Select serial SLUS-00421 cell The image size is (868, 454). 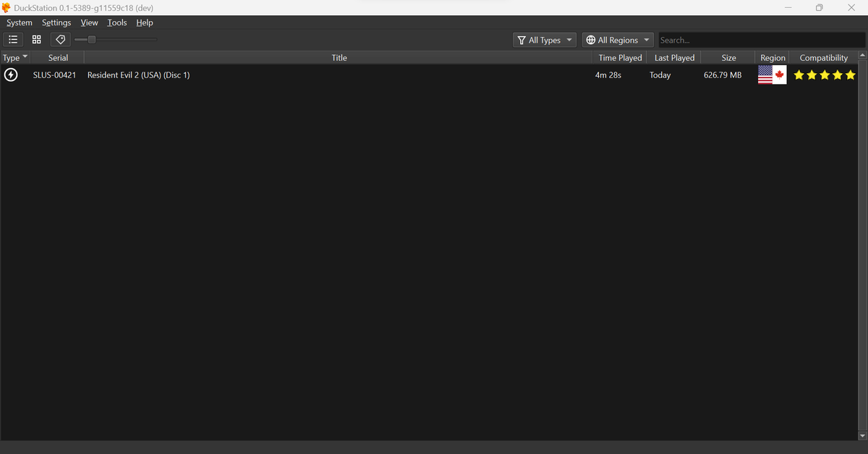pos(54,75)
